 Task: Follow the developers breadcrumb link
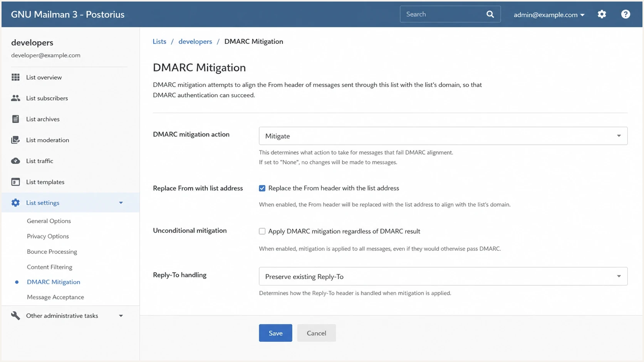coord(195,42)
